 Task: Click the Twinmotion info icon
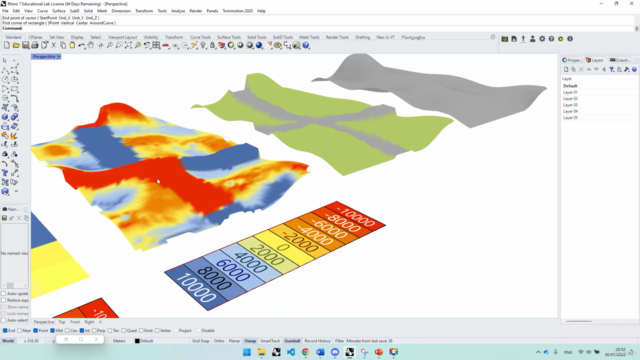(570, 39)
